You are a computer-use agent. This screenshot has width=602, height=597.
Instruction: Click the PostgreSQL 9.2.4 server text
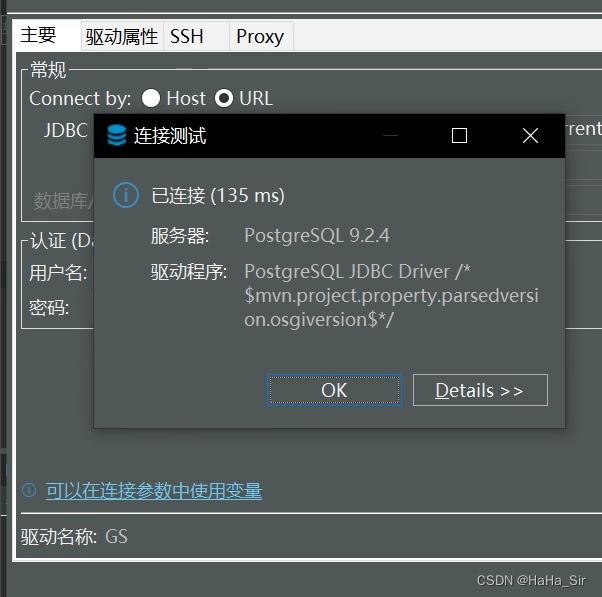317,235
